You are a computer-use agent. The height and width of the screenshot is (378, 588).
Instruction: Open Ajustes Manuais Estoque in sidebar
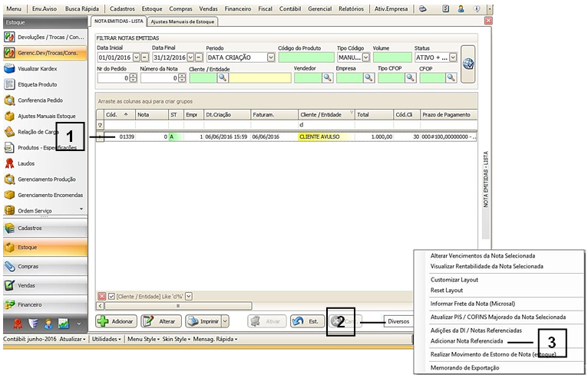pos(45,116)
